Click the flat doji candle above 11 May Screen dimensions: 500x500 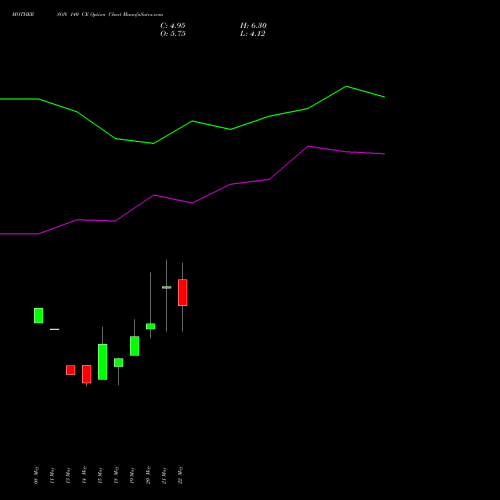[55, 329]
